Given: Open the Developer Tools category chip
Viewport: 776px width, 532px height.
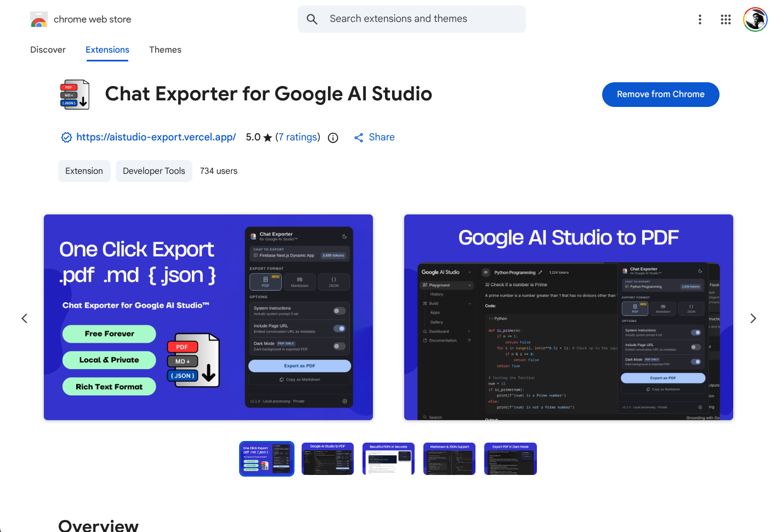Looking at the screenshot, I should coord(154,171).
